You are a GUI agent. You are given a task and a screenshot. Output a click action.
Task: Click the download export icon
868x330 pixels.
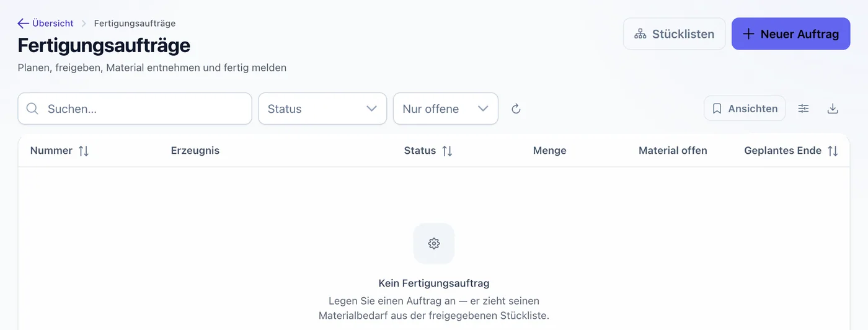(833, 109)
